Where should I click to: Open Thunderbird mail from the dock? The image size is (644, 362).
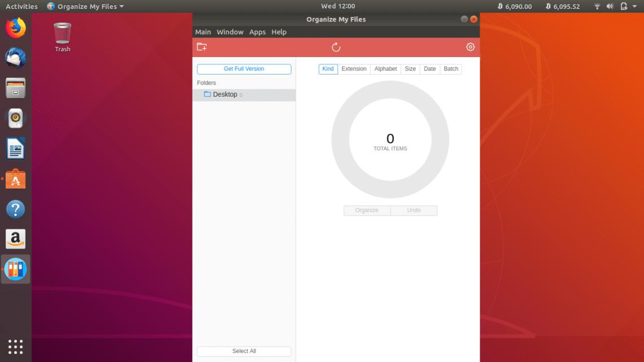click(15, 56)
